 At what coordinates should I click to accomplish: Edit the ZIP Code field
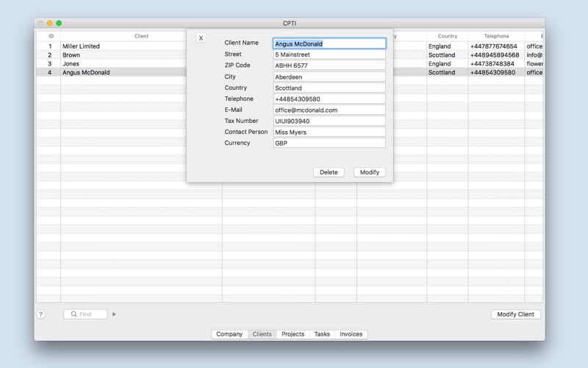(x=329, y=66)
